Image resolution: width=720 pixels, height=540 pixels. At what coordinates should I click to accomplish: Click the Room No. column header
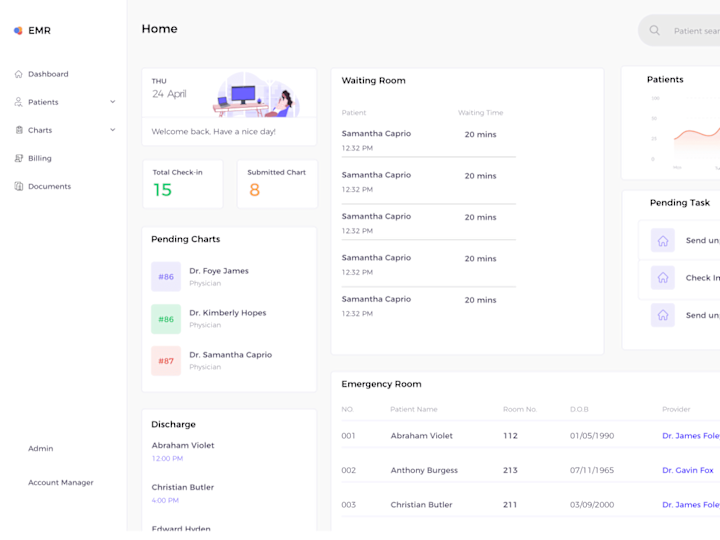click(520, 409)
